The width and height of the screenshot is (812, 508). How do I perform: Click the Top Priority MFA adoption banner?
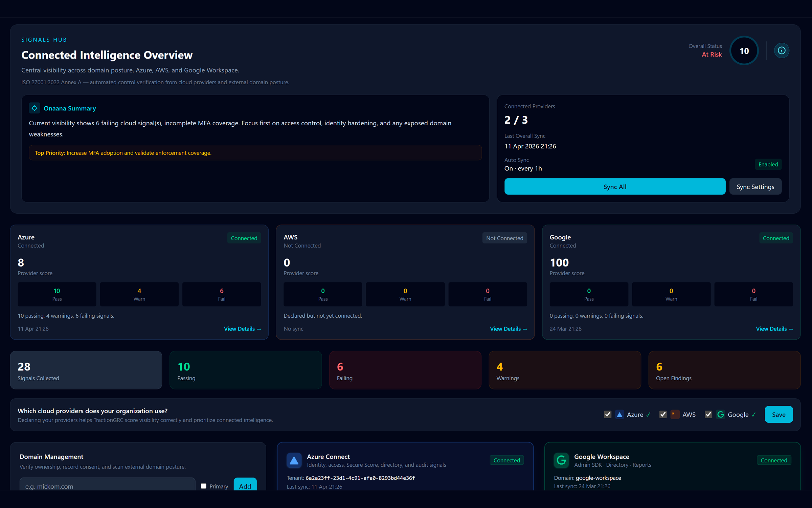click(x=255, y=153)
